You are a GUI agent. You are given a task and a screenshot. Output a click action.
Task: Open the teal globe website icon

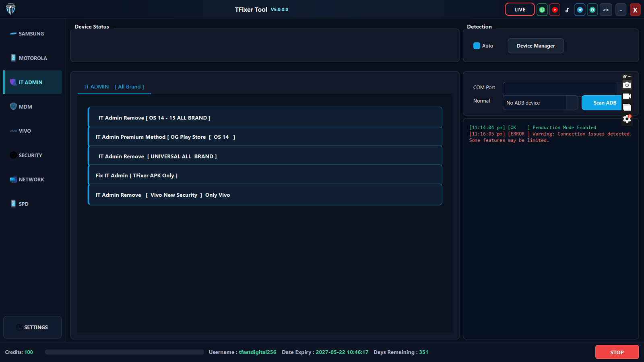point(592,10)
